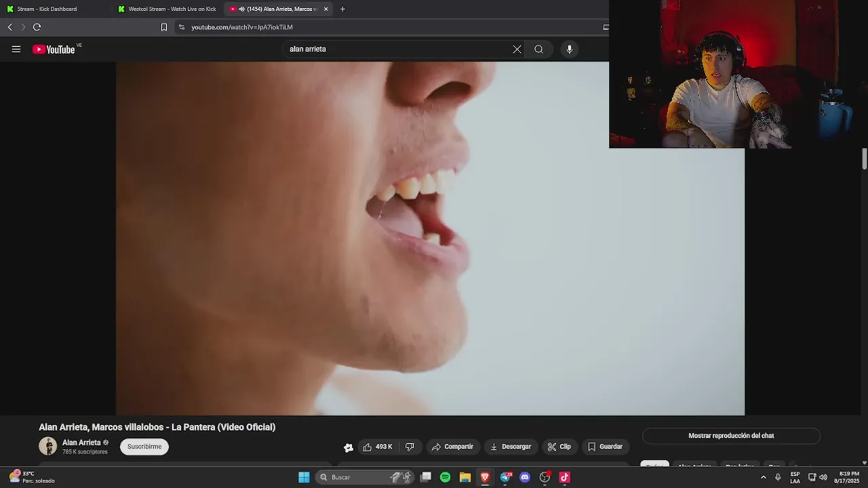The image size is (868, 488).
Task: Open the YouTube hamburger guide menu
Action: [x=16, y=49]
